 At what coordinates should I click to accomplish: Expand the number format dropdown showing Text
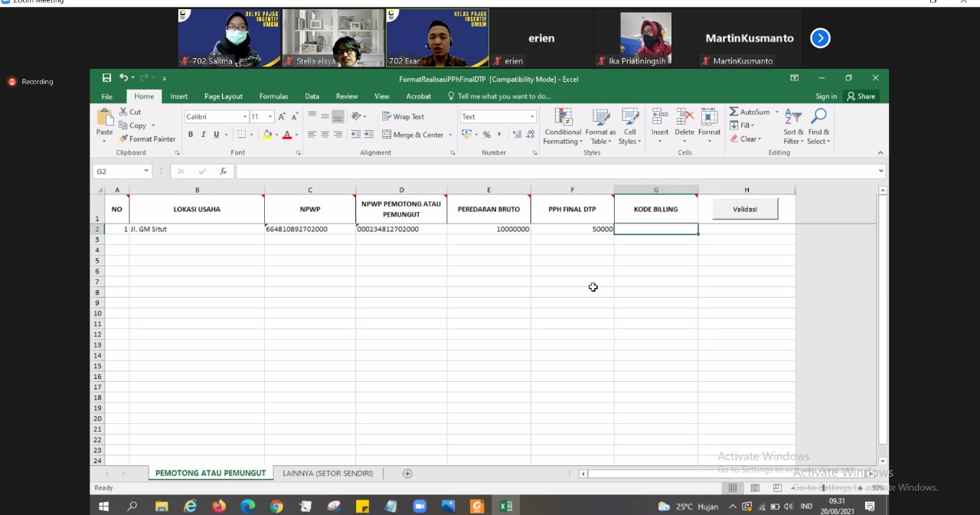point(532,117)
